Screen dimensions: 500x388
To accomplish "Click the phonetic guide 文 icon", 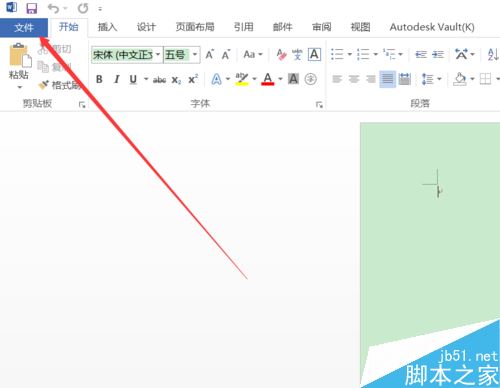I will coord(297,54).
